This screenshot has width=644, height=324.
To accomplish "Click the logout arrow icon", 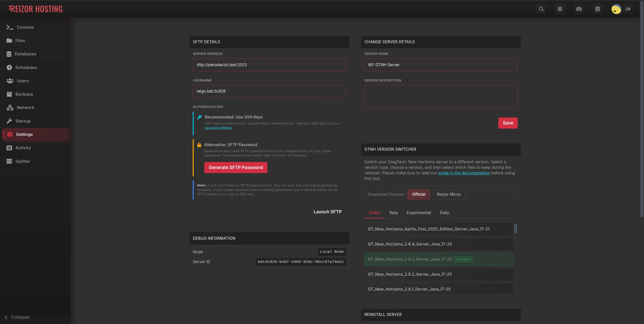I will (x=628, y=9).
